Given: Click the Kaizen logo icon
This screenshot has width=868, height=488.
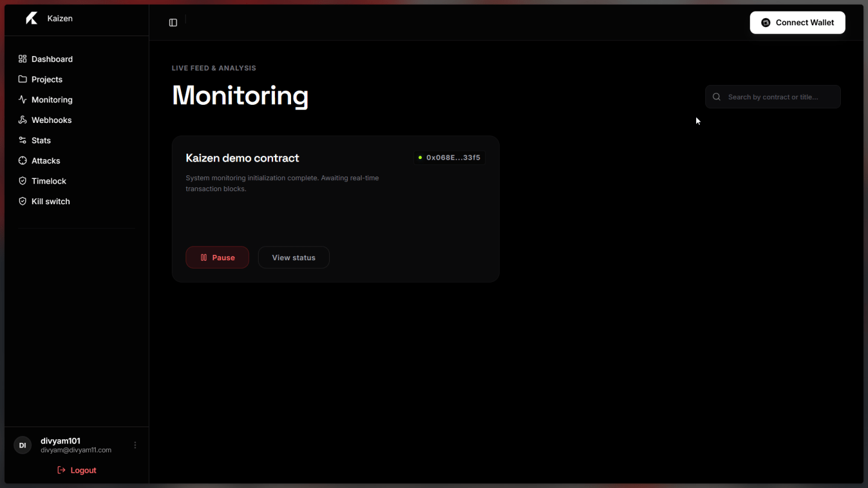Looking at the screenshot, I should click(x=31, y=19).
